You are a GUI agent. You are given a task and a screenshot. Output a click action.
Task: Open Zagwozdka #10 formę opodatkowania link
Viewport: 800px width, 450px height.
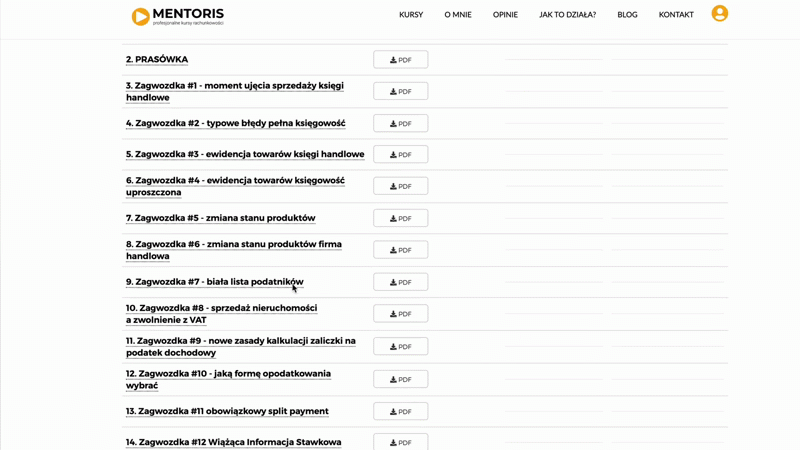pos(228,379)
